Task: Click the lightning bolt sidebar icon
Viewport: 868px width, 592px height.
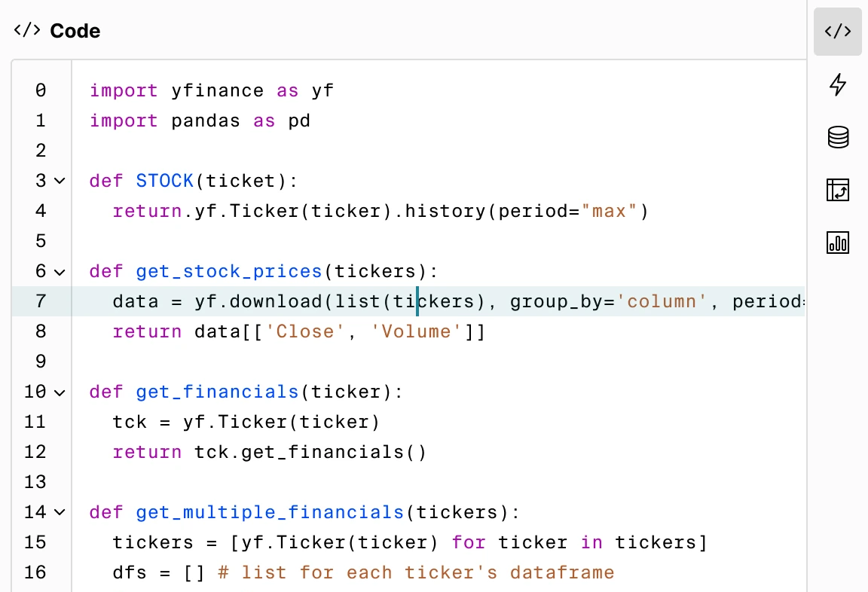Action: click(x=837, y=84)
